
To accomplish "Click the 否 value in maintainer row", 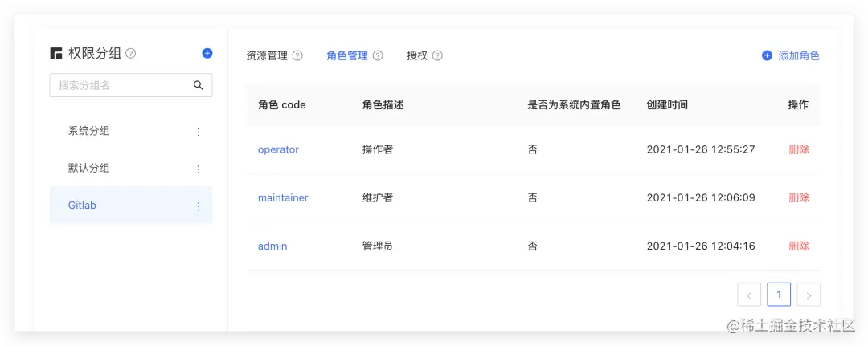I will point(533,197).
